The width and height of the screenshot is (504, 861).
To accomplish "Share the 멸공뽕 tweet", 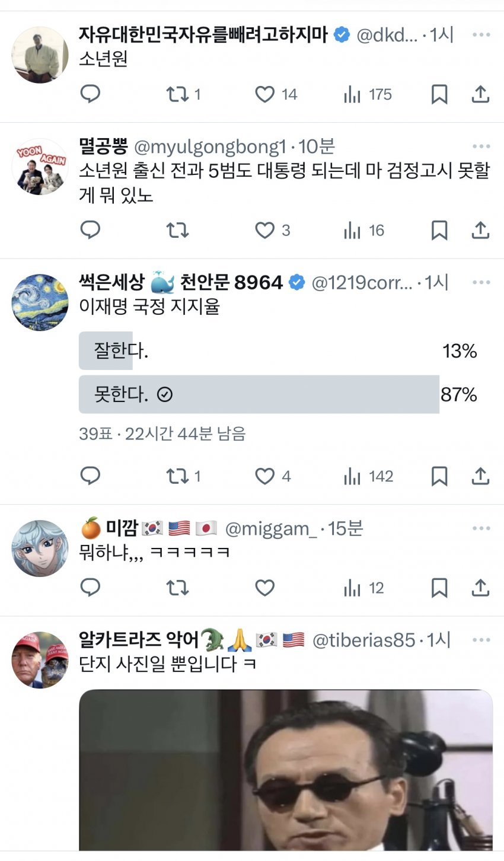I will [480, 230].
